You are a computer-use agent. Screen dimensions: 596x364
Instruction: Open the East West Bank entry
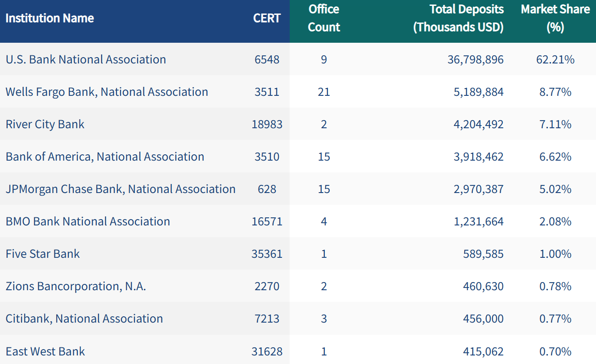coord(45,351)
